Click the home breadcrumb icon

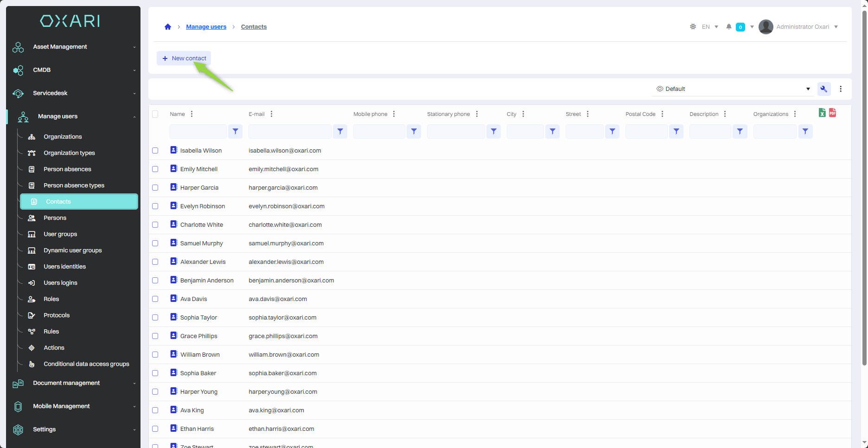168,27
